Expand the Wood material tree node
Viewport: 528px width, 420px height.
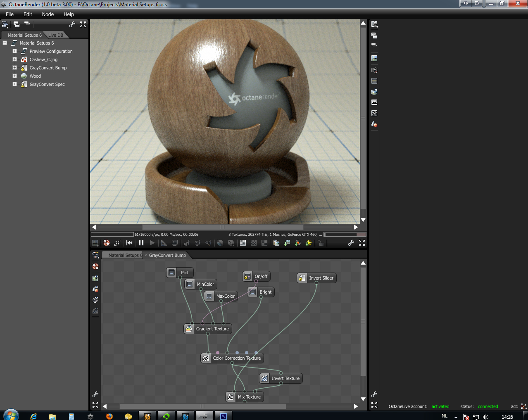coord(14,76)
